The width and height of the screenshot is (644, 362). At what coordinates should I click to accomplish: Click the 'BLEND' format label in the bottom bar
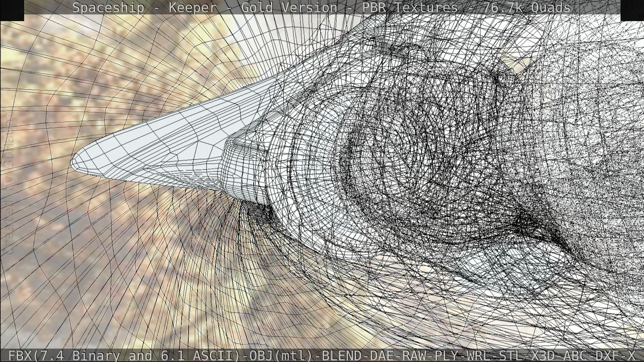click(342, 355)
